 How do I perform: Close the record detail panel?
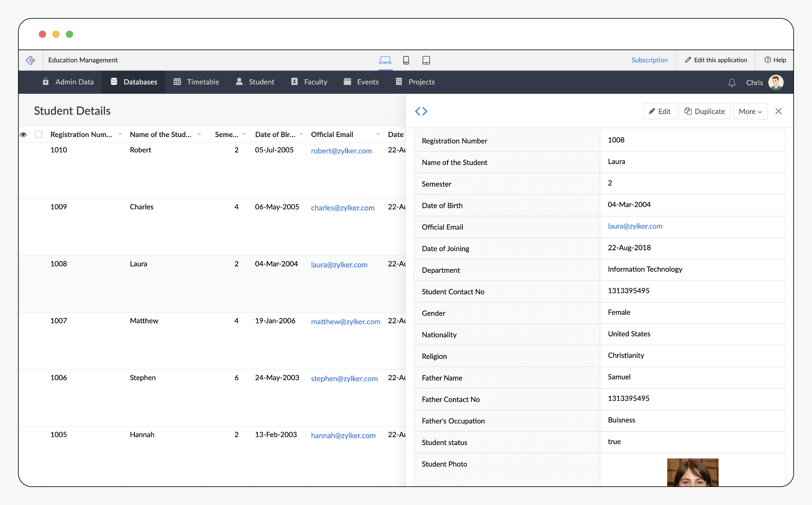[x=778, y=111]
